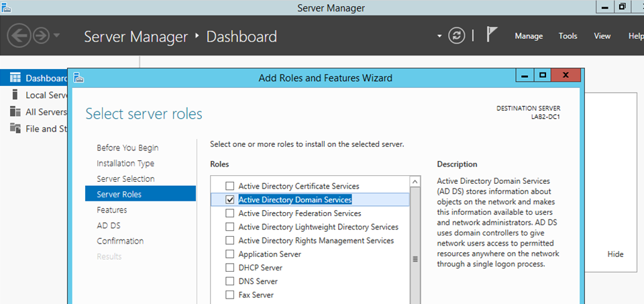Click the roles list scroll-up arrow
This screenshot has width=644, height=304.
coord(415,182)
